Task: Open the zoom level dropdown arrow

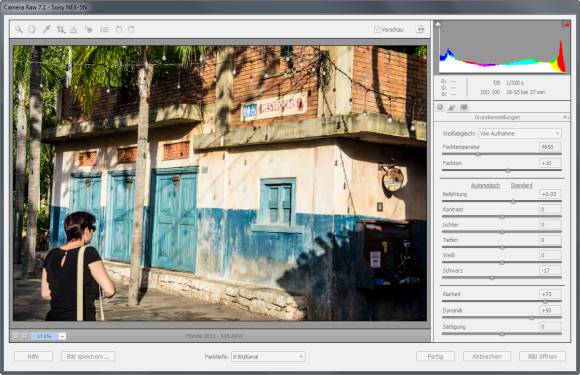Action: (62, 336)
